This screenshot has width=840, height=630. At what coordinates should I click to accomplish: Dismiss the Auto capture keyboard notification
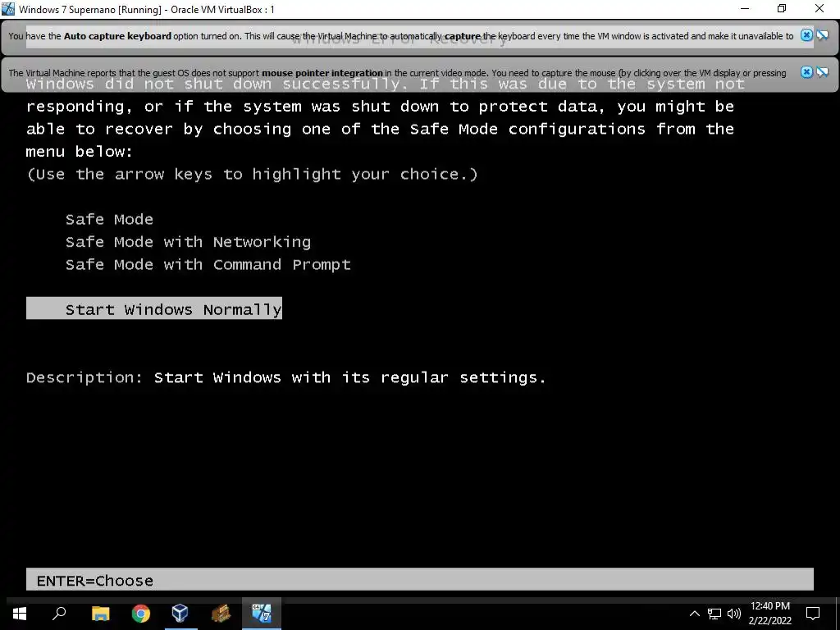click(x=806, y=35)
